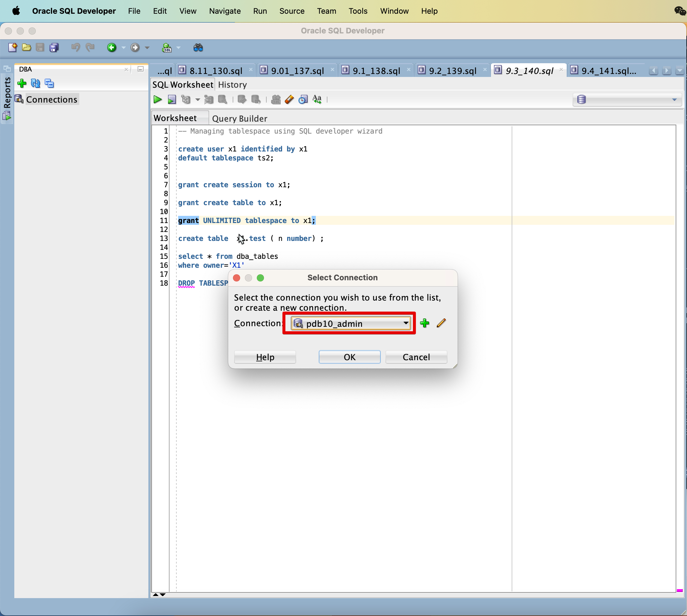The image size is (687, 616).
Task: Click the Clear eraser icon in worksheet toolbar
Action: tap(290, 100)
